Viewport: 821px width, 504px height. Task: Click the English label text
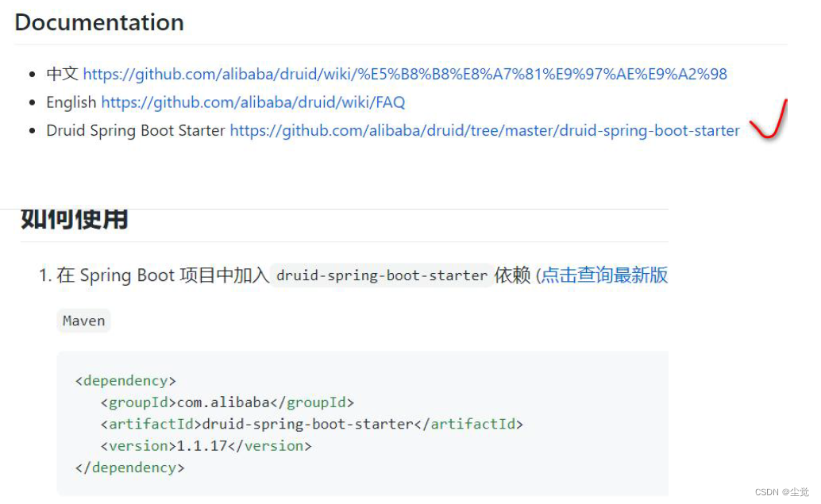point(71,102)
